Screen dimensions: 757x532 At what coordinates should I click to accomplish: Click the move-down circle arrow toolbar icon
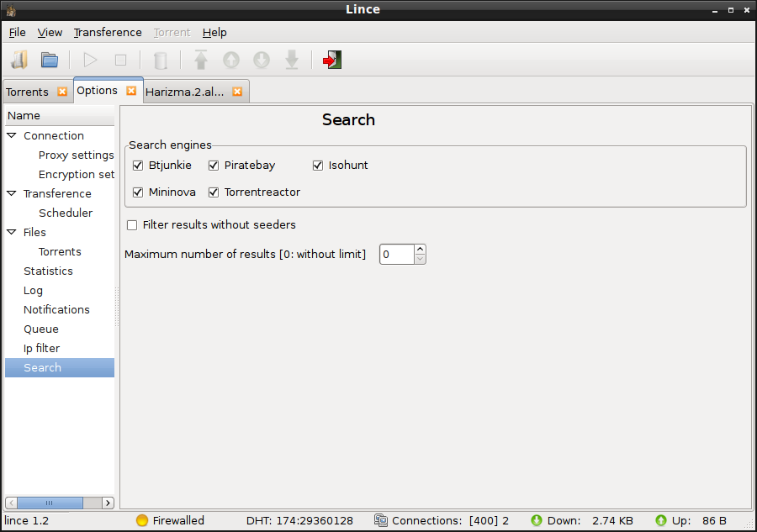[262, 61]
